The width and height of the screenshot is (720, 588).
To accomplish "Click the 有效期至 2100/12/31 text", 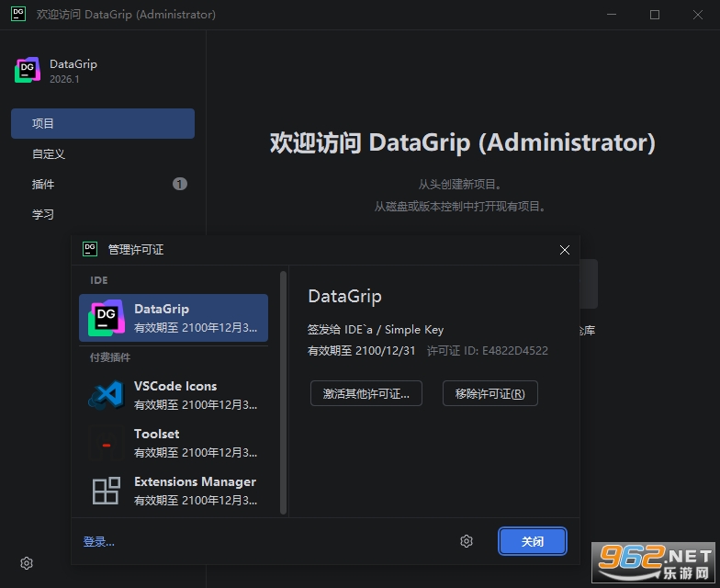I will coord(361,351).
